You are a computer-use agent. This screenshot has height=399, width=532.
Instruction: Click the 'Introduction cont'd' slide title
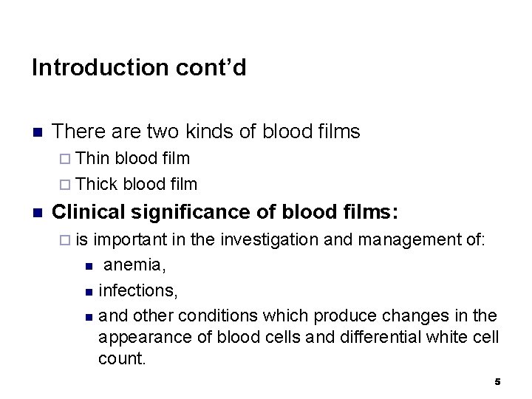[x=139, y=67]
